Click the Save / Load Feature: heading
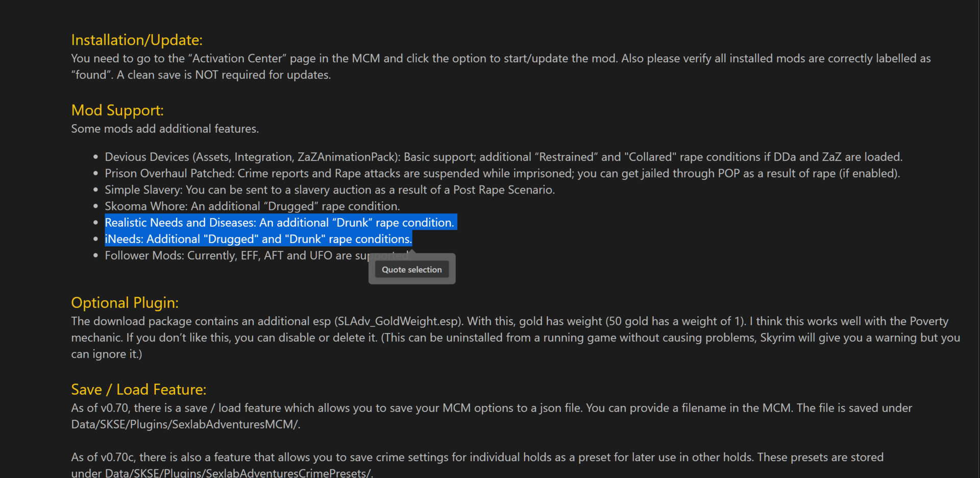The image size is (980, 478). click(139, 390)
